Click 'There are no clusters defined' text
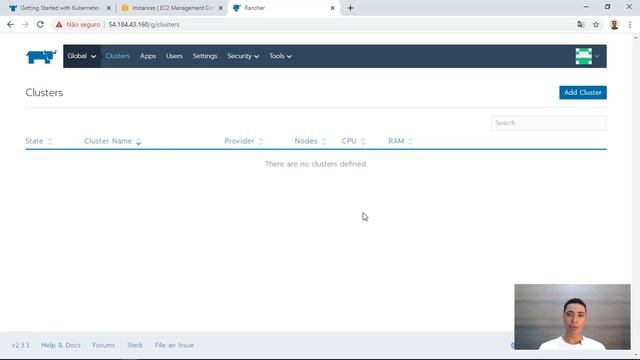The width and height of the screenshot is (640, 360). point(316,164)
